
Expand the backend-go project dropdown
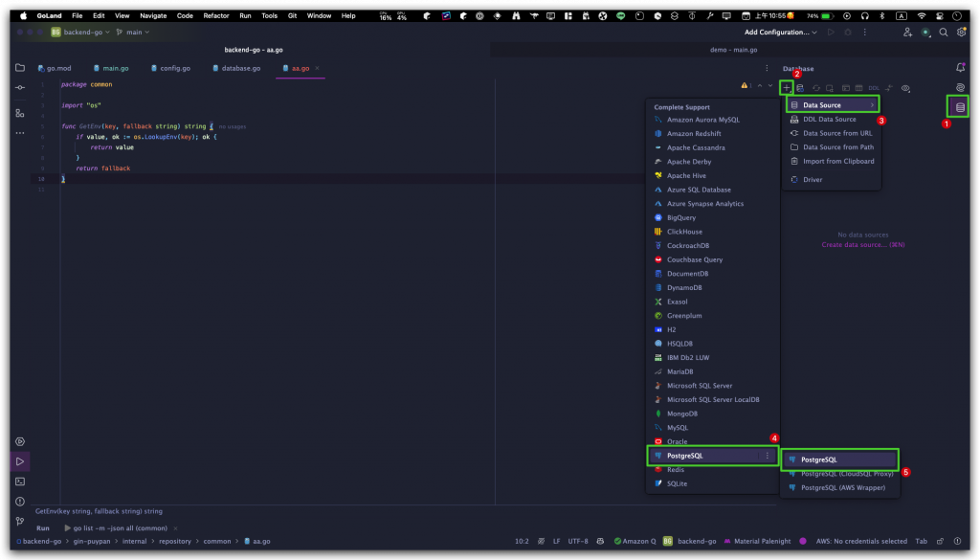(80, 32)
